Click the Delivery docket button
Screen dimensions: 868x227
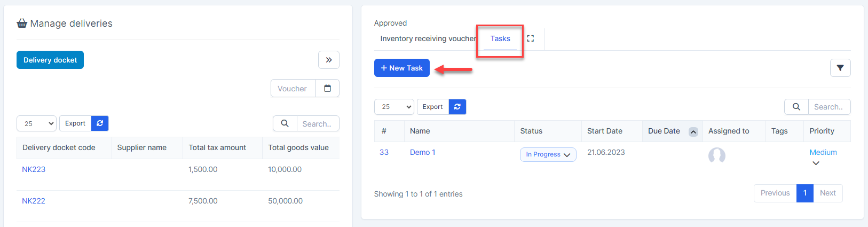click(x=50, y=60)
